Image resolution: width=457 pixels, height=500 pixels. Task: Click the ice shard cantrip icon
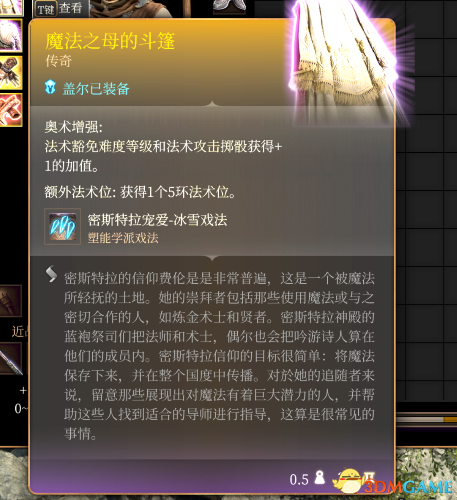pyautogui.click(x=62, y=227)
